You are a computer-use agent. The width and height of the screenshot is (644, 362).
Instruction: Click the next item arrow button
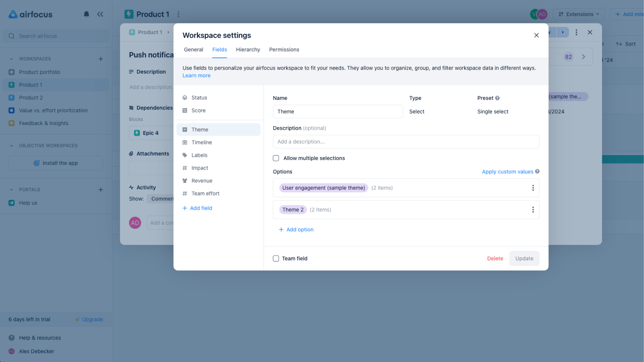[563, 32]
